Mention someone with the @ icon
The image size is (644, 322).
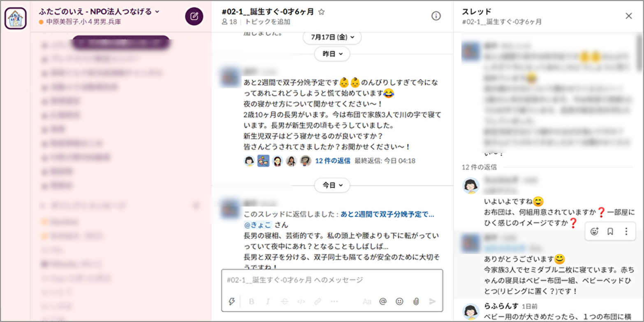[x=383, y=301]
